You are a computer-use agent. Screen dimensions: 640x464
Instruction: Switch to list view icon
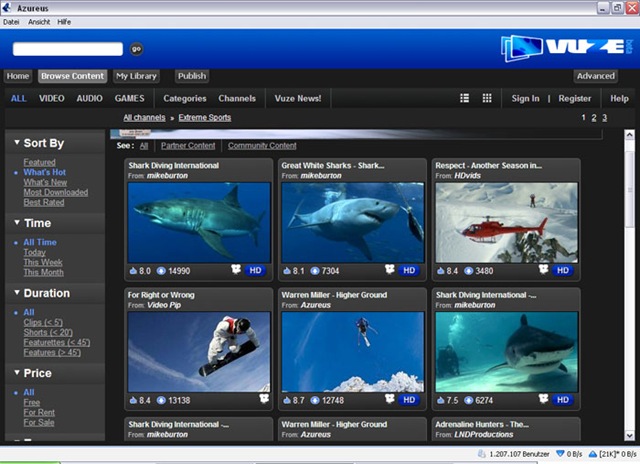click(464, 98)
